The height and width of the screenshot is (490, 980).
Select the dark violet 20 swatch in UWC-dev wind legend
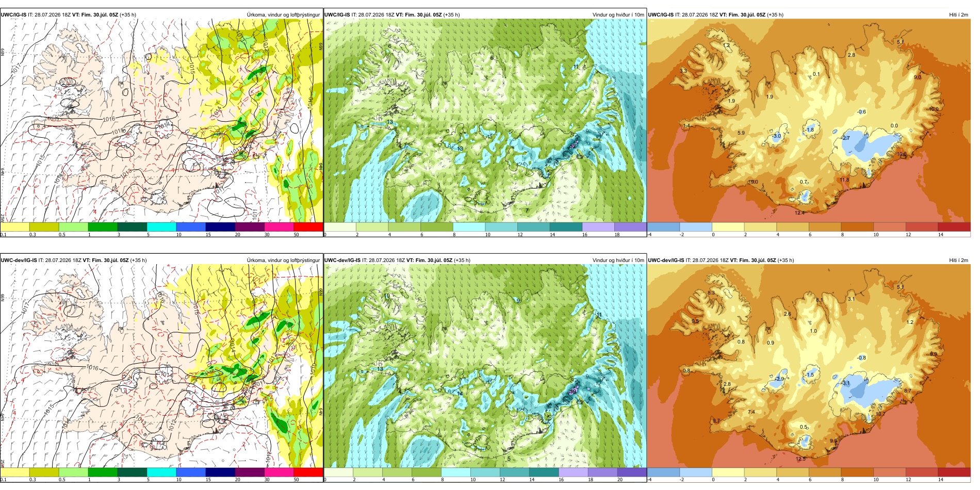point(631,472)
